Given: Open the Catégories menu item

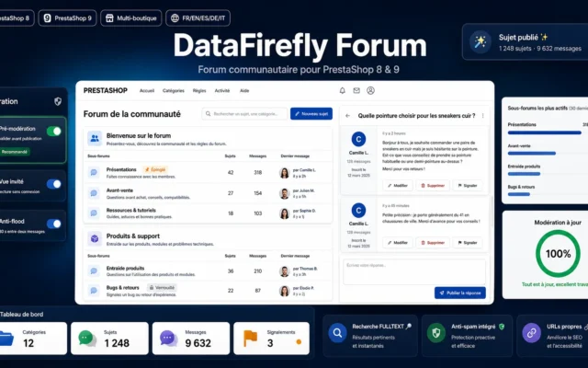Looking at the screenshot, I should click(174, 90).
